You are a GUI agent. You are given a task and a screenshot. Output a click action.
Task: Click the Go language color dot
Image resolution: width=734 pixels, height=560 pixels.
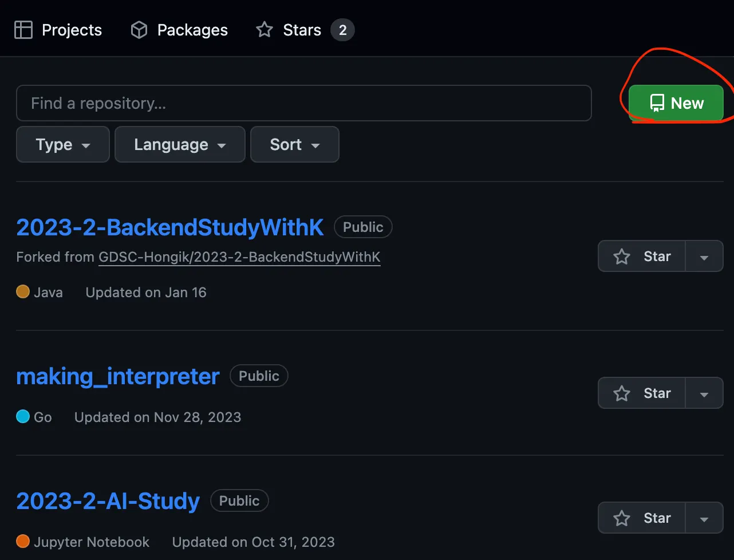[x=23, y=417]
